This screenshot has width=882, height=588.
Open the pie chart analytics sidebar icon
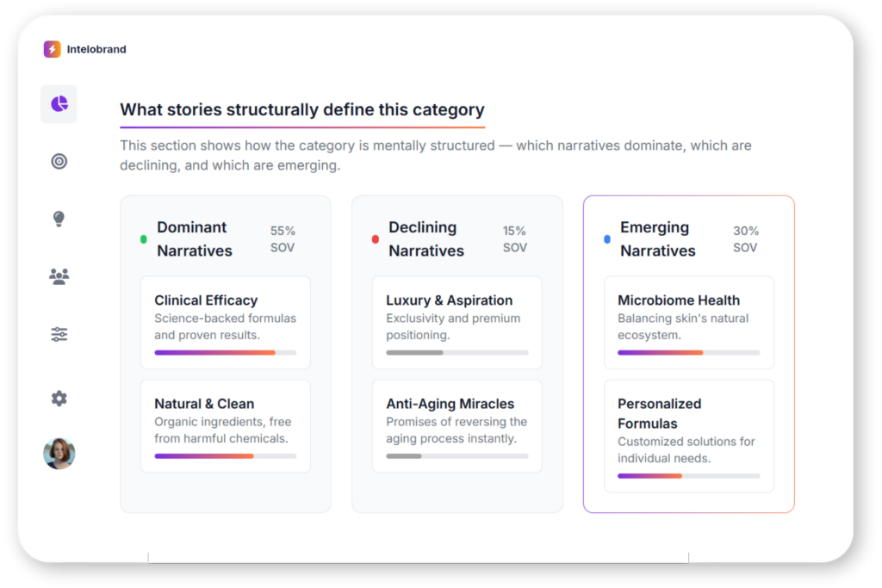coord(59,104)
